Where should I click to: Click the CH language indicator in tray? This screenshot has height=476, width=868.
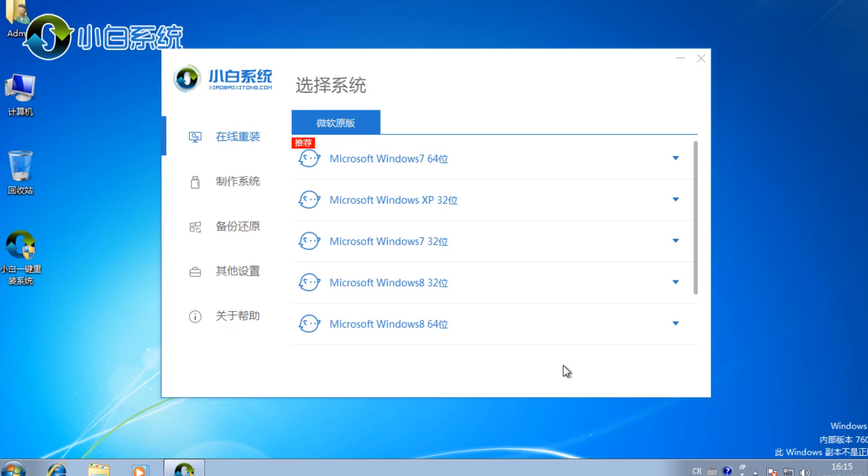[697, 471]
